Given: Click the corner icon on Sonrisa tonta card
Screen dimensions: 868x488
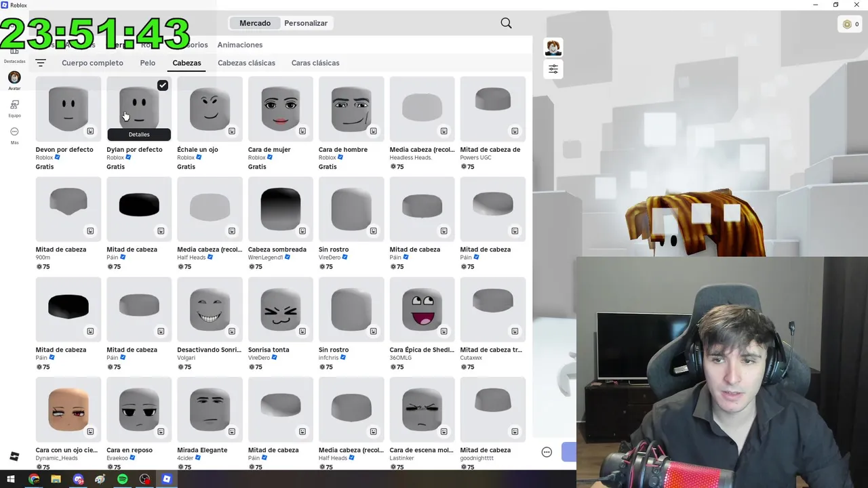Looking at the screenshot, I should click(302, 331).
